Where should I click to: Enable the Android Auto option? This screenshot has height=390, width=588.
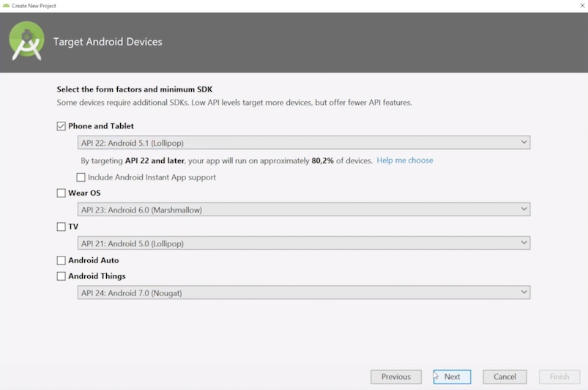click(x=61, y=260)
